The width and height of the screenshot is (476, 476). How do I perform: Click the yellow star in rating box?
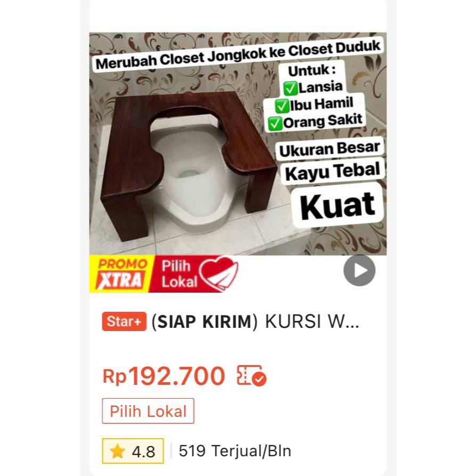coord(117,451)
